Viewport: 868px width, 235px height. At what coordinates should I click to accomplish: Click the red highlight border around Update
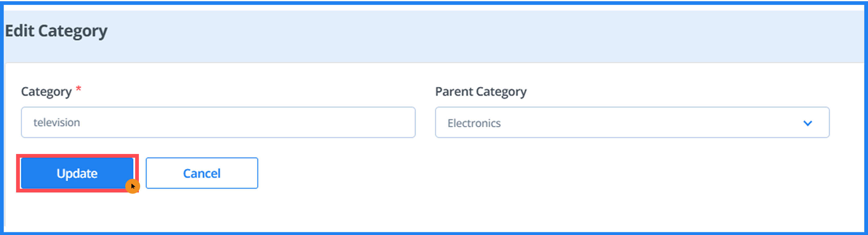tap(18, 173)
